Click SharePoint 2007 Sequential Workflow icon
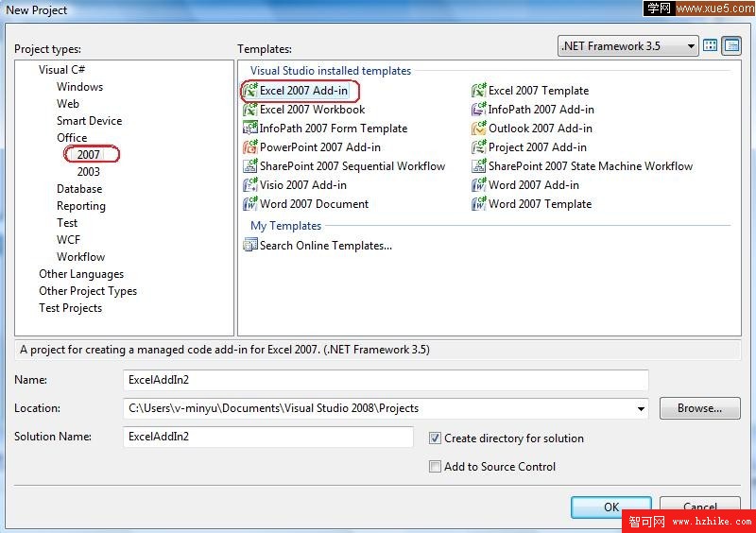 click(250, 166)
